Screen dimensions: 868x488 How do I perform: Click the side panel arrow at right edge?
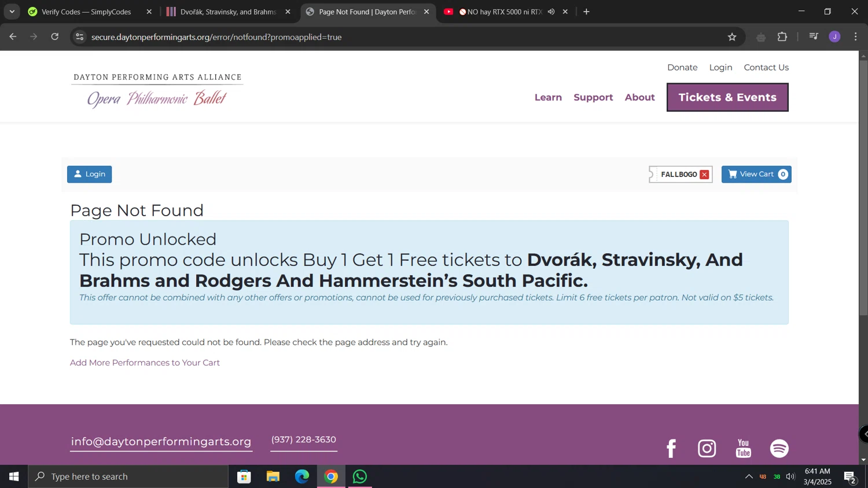click(x=864, y=434)
